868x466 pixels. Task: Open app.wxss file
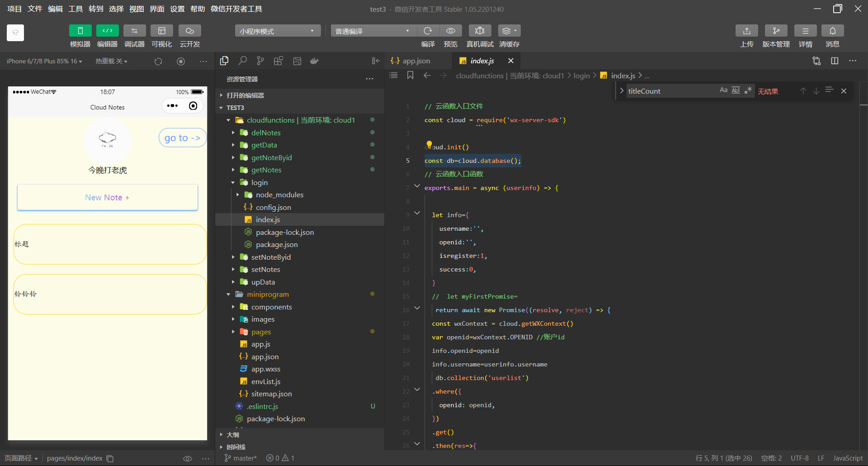pyautogui.click(x=265, y=369)
